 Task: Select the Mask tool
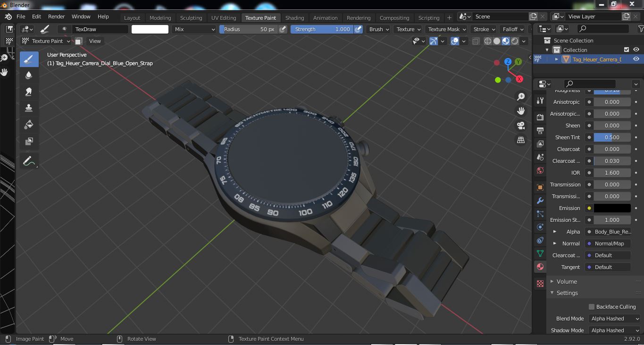pyautogui.click(x=29, y=141)
